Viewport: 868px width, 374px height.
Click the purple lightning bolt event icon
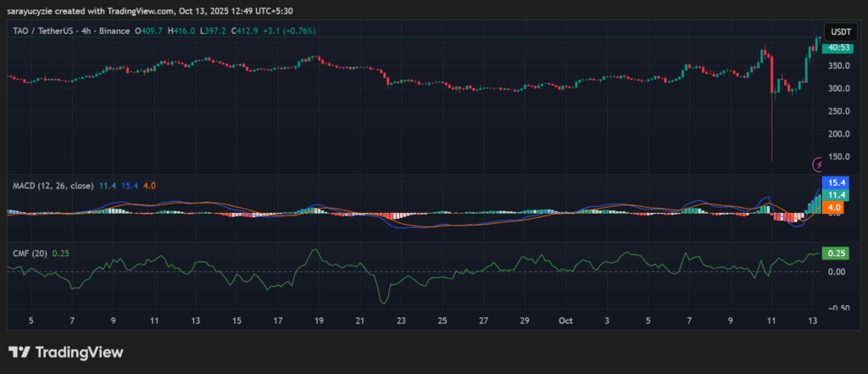tap(819, 165)
